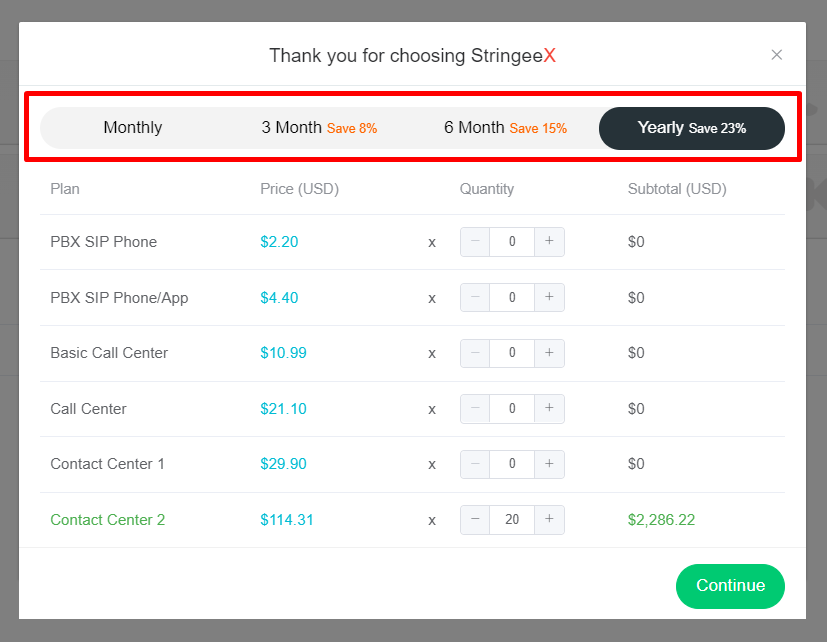Switch to Monthly billing
Image resolution: width=827 pixels, height=642 pixels.
coord(133,128)
